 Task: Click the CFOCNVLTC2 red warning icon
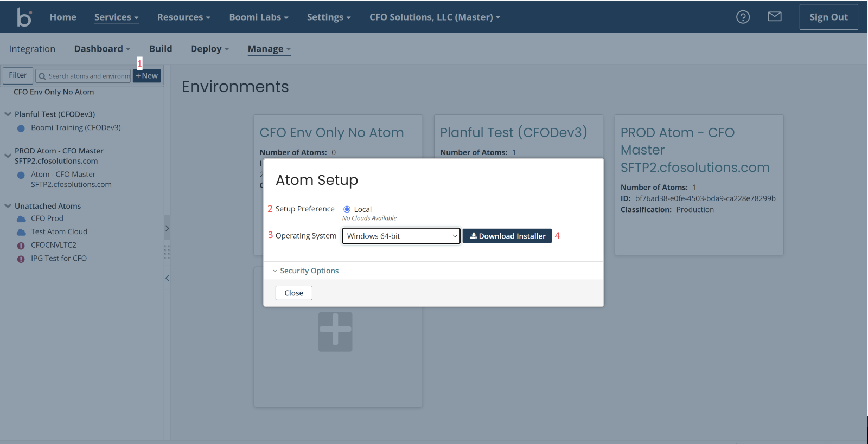[x=21, y=246]
